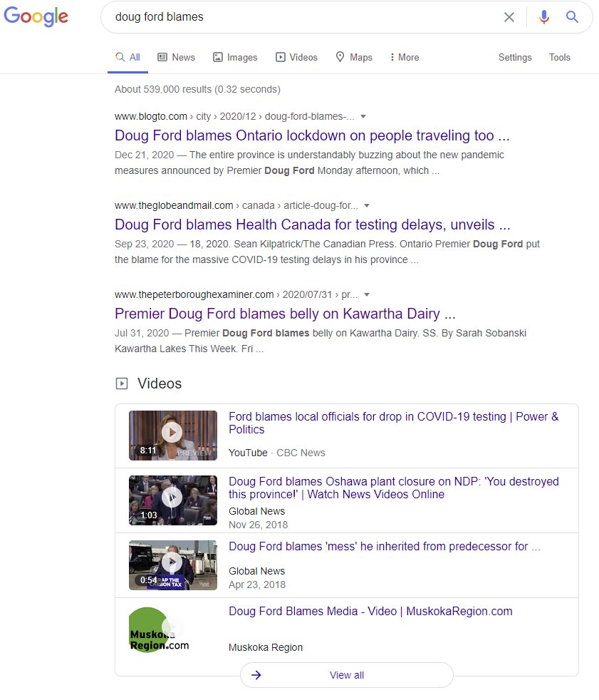Switch to the Videos tab
Viewport: 599px width, 700px height.
(x=296, y=57)
